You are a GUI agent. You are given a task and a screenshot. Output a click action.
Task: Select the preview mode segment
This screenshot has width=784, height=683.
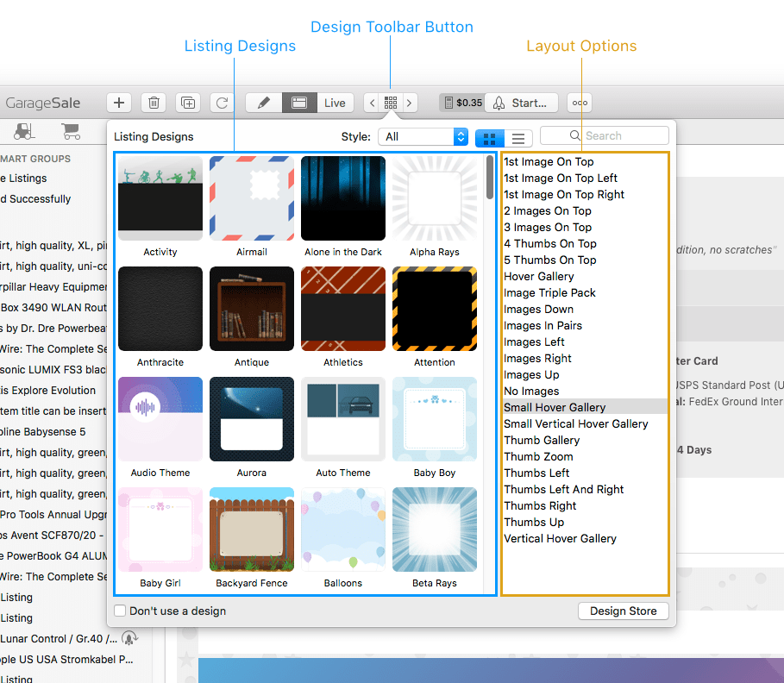299,103
